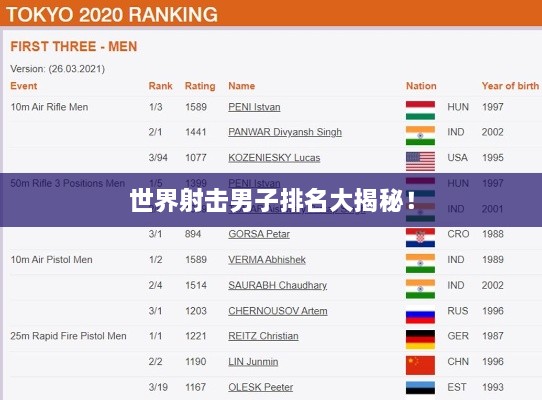Screen dimensions: 542x400
Task: Click the India flag next to PANWAR Divyansh Singh
Action: pos(420,136)
